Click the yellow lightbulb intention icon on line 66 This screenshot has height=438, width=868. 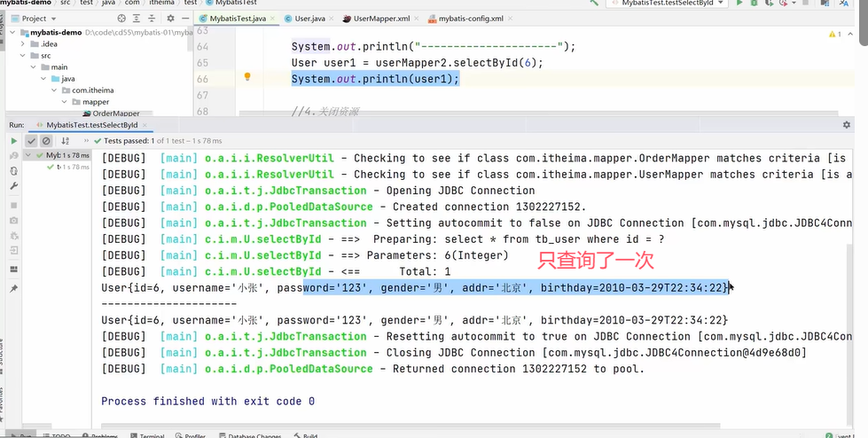(x=247, y=76)
